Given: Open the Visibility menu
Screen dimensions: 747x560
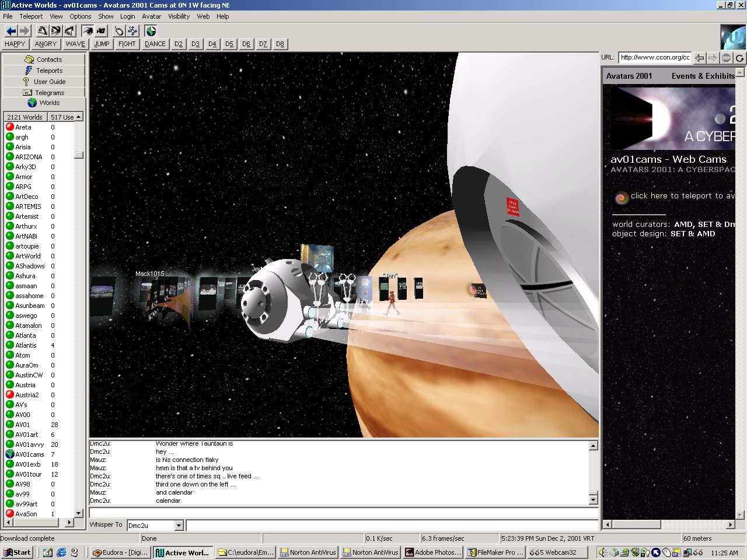Looking at the screenshot, I should pos(179,16).
